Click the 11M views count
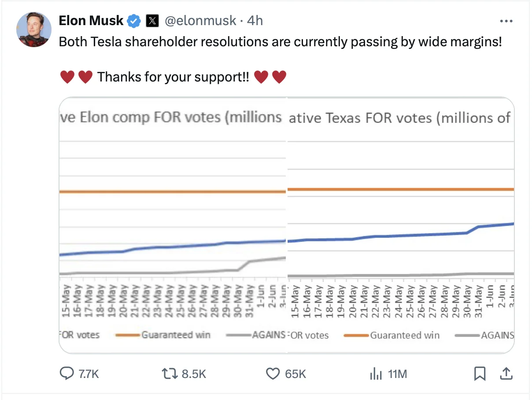Image resolution: width=532 pixels, height=400 pixels. (397, 374)
